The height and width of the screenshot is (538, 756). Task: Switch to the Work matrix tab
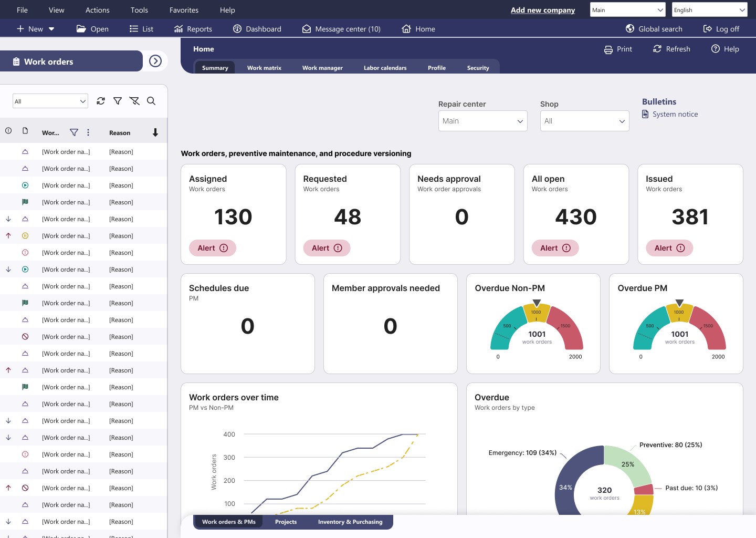264,67
